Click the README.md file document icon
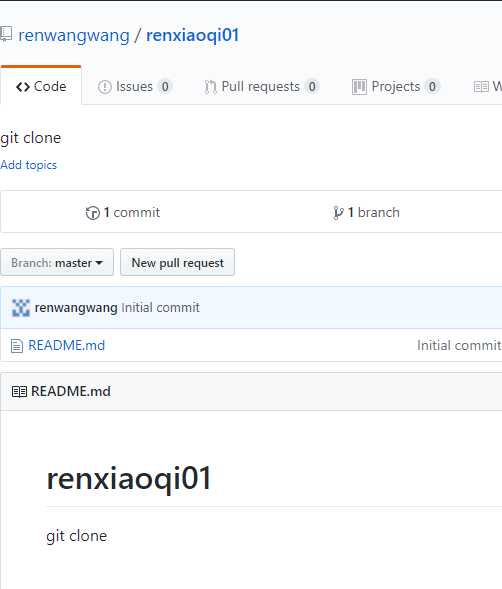 [17, 346]
